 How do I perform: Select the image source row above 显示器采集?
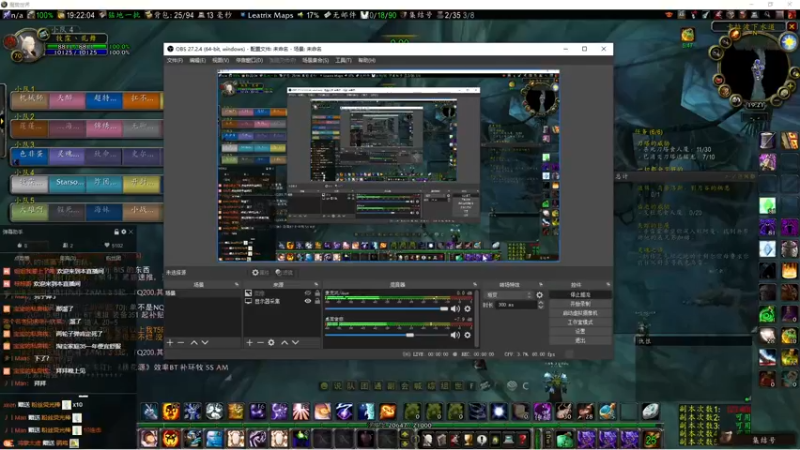tap(282, 293)
